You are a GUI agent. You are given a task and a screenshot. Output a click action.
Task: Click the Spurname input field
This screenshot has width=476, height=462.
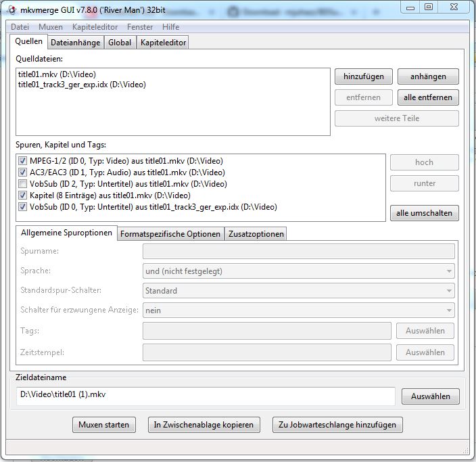(298, 251)
